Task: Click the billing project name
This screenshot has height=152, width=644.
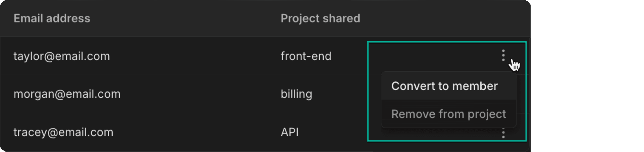Action: (x=296, y=94)
